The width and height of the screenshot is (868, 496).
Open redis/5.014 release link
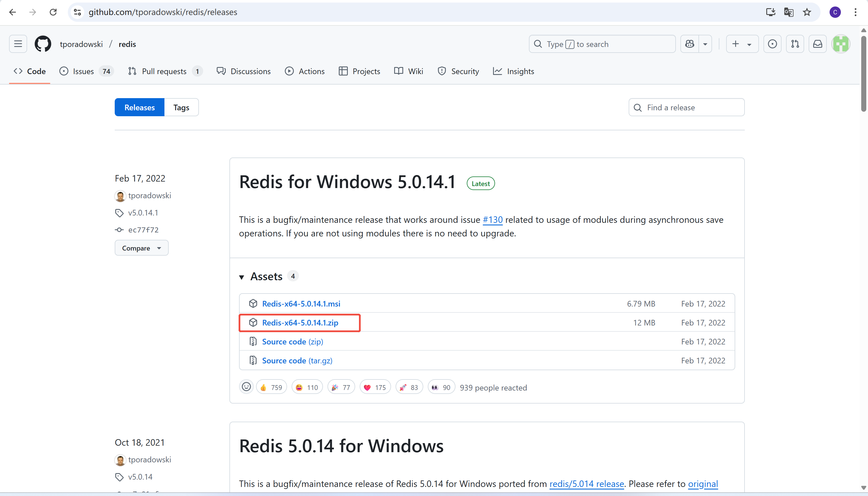[587, 484]
